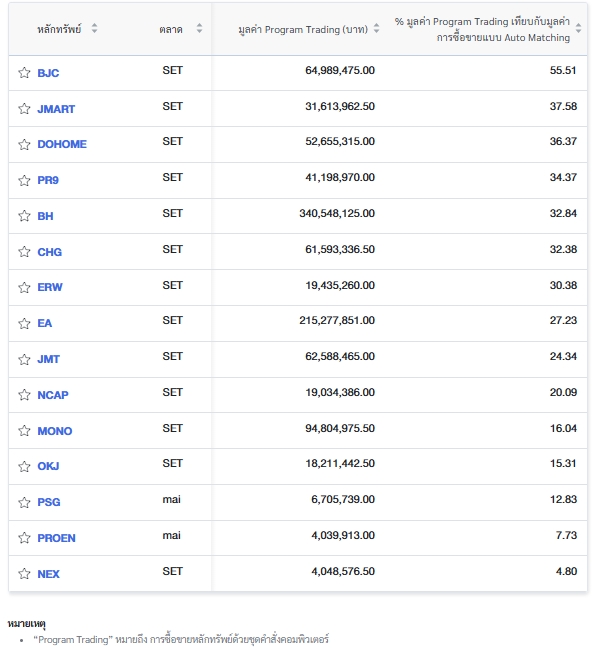Toggle favorite star for JMART
The image size is (596, 649).
[x=24, y=109]
